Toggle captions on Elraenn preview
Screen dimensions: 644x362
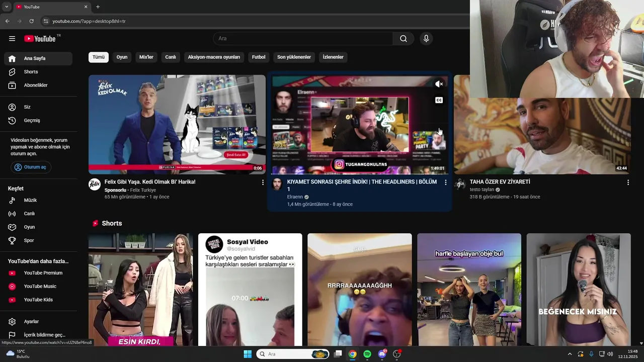click(x=439, y=100)
